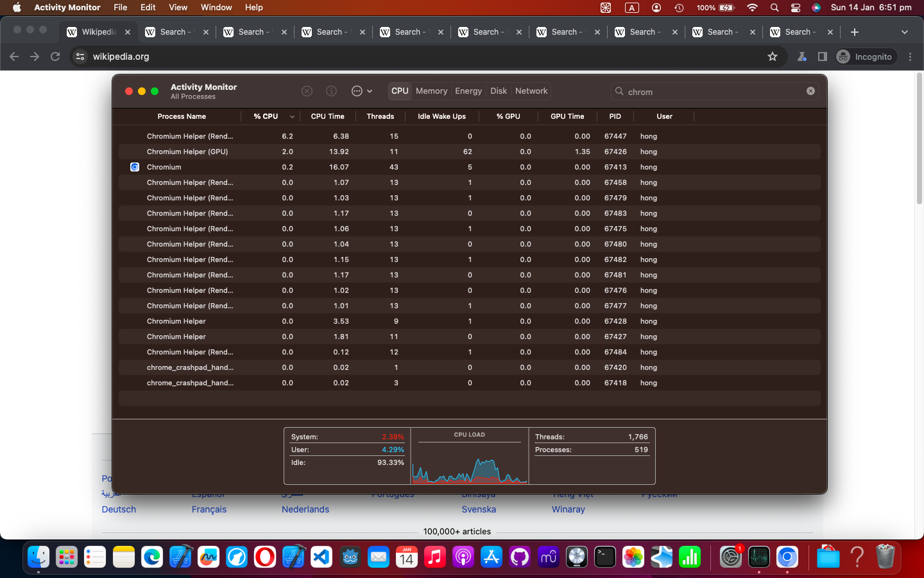The image size is (924, 578).
Task: Open the Français Wikipedia link
Action: tap(209, 509)
